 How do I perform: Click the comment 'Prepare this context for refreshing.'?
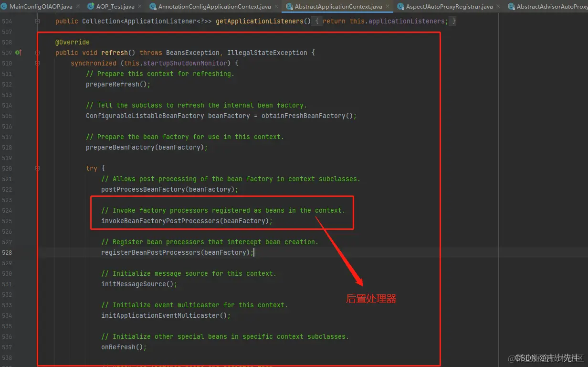pyautogui.click(x=160, y=74)
